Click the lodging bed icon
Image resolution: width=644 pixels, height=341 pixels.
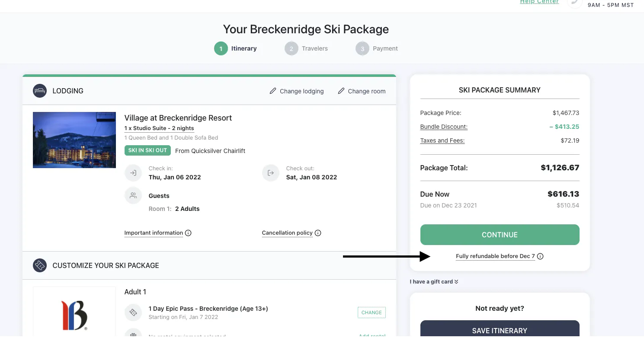click(x=40, y=91)
